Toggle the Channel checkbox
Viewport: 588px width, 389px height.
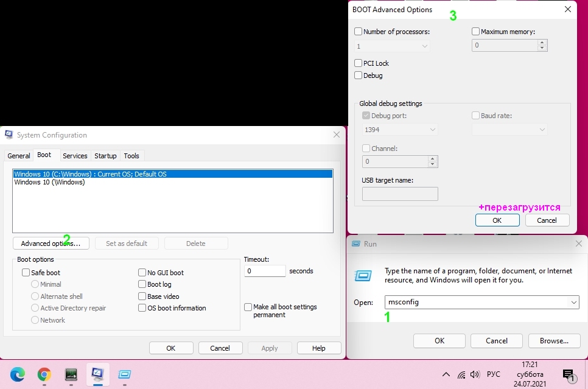(366, 149)
